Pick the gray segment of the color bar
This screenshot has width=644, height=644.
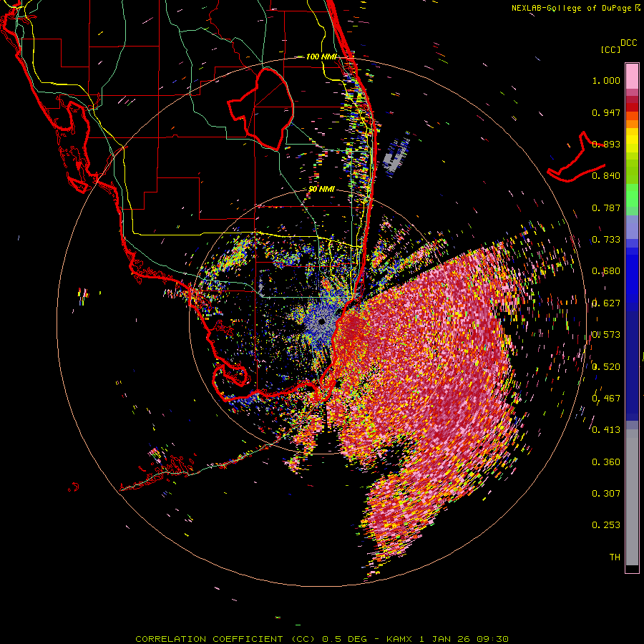632,497
